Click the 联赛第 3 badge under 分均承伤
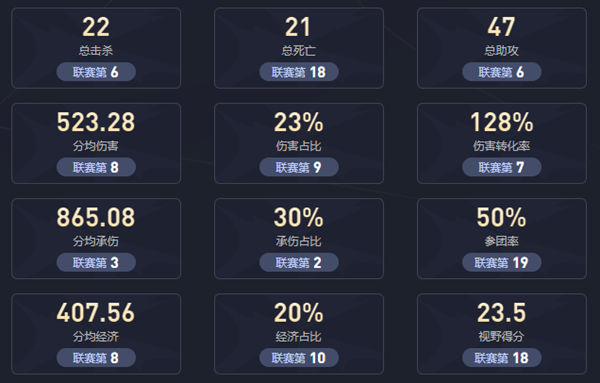 pyautogui.click(x=96, y=262)
